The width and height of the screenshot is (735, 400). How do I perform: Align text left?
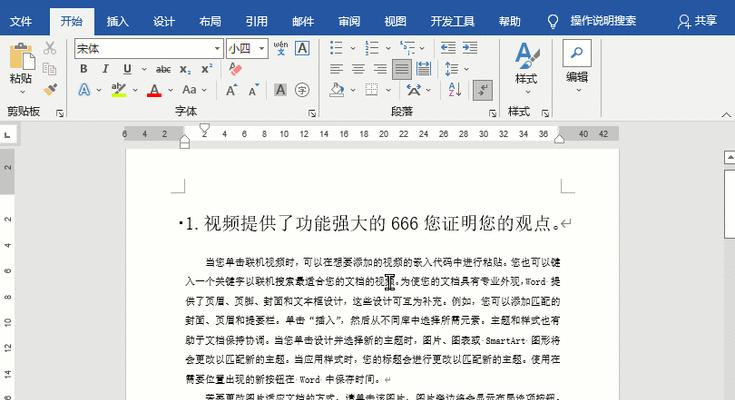(x=336, y=69)
